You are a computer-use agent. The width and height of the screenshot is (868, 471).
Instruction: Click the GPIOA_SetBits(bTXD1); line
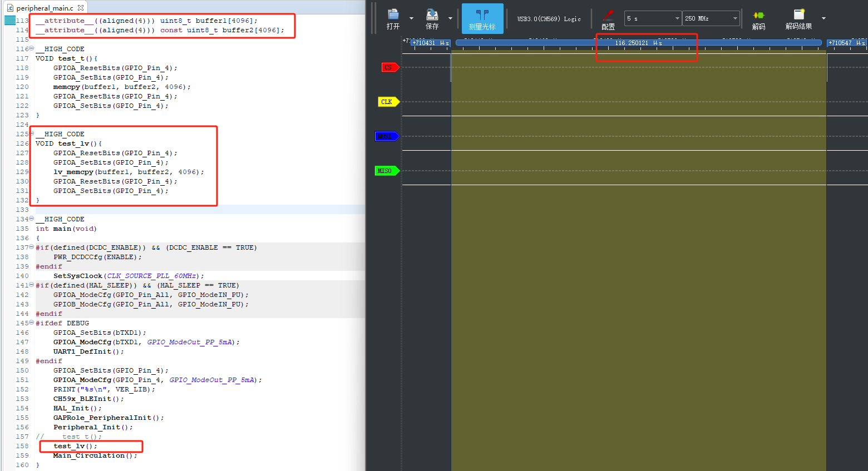click(100, 333)
